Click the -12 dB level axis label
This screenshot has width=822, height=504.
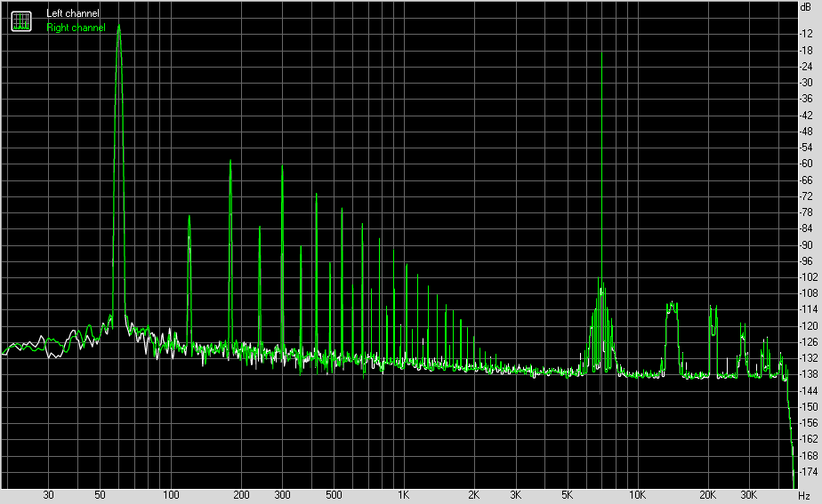tap(806, 34)
